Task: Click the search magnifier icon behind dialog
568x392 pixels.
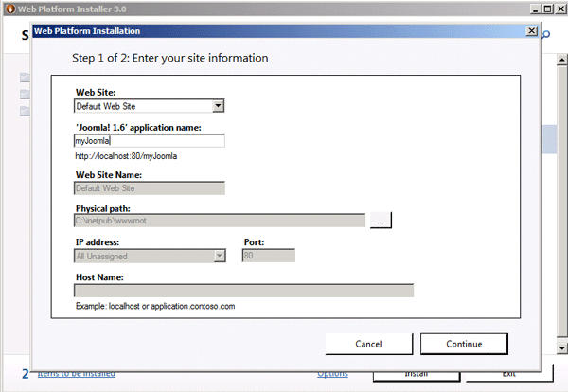Action: tap(547, 35)
